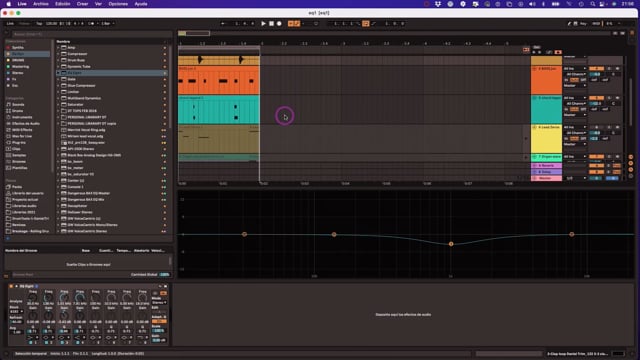This screenshot has width=640, height=360.
Task: Open the Samples category
Action: pyautogui.click(x=19, y=155)
